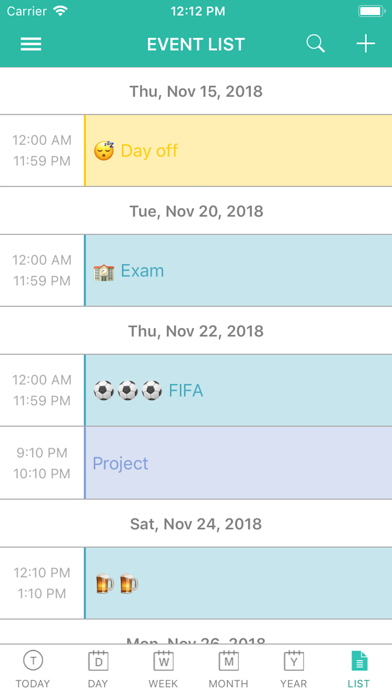The width and height of the screenshot is (392, 696).
Task: Add a new event with plus icon
Action: 366,44
